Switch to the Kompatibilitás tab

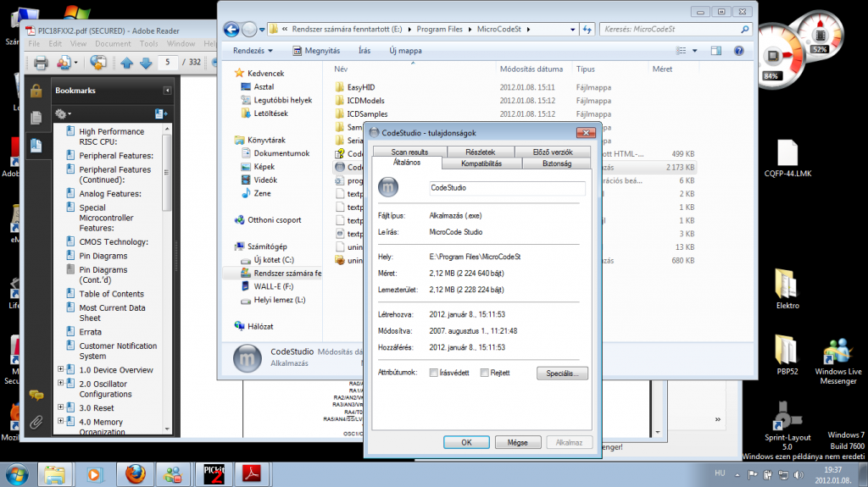click(481, 163)
